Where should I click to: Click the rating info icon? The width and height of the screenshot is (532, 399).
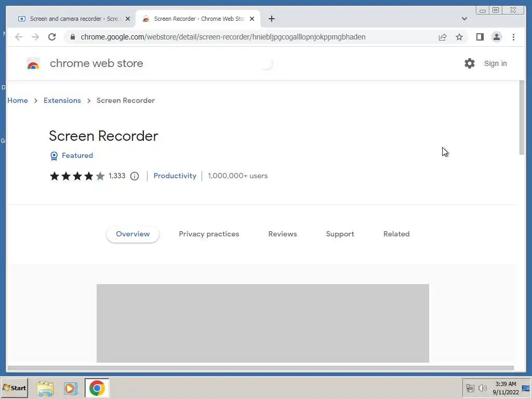pos(135,176)
